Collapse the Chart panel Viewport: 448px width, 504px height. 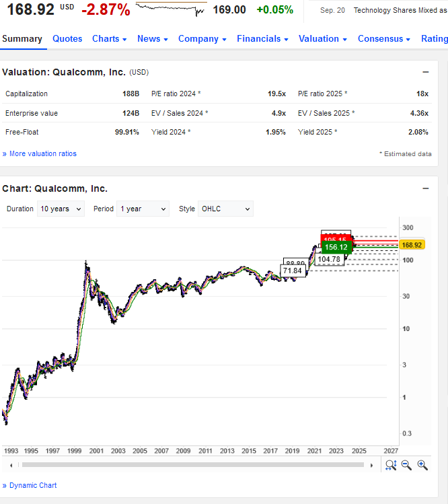[426, 188]
